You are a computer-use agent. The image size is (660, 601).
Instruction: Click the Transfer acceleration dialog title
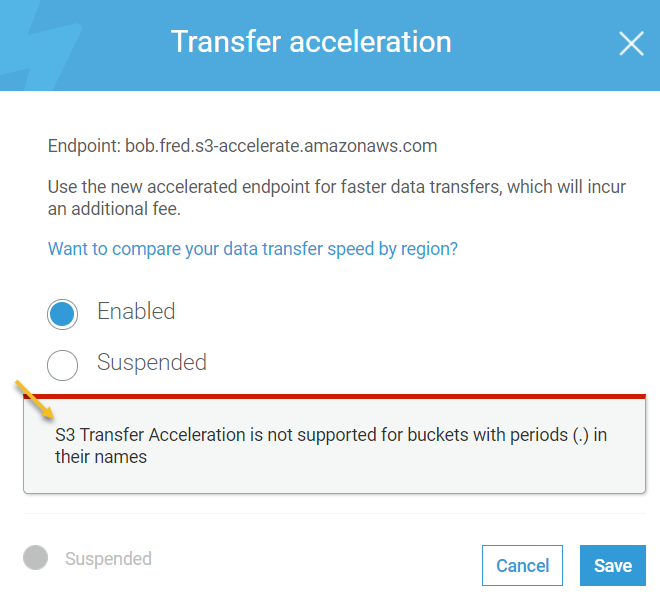point(311,42)
